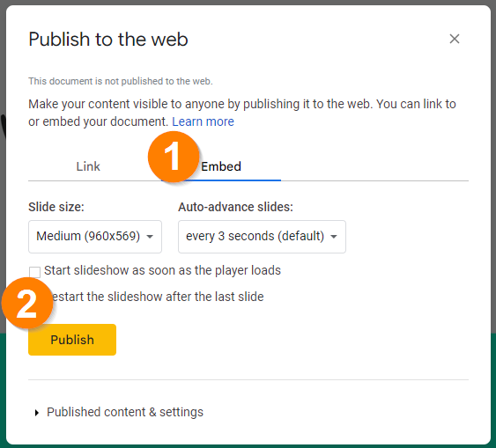This screenshot has height=448, width=496.
Task: Click the Start slideshow as soon as label text
Action: [162, 270]
